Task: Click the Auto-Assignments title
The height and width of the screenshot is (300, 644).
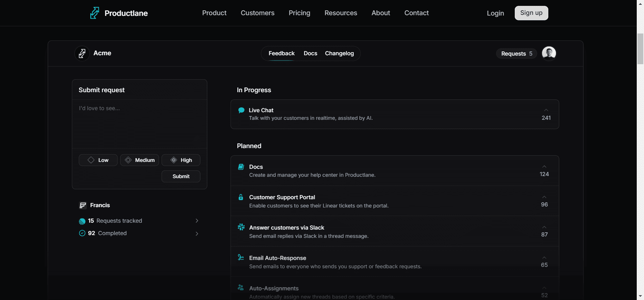Action: [274, 288]
